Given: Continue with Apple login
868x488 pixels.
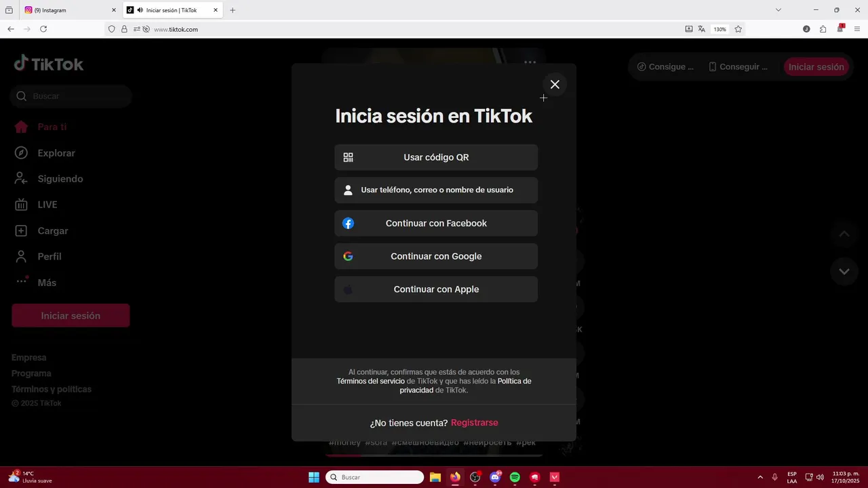Looking at the screenshot, I should point(436,289).
